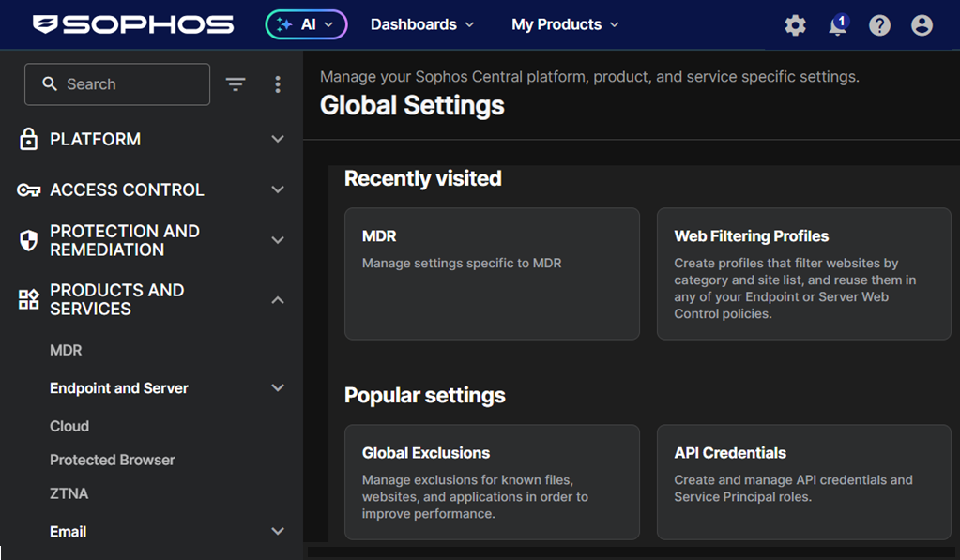The height and width of the screenshot is (560, 960).
Task: Click ACCESS CONTROL section label
Action: 127,189
